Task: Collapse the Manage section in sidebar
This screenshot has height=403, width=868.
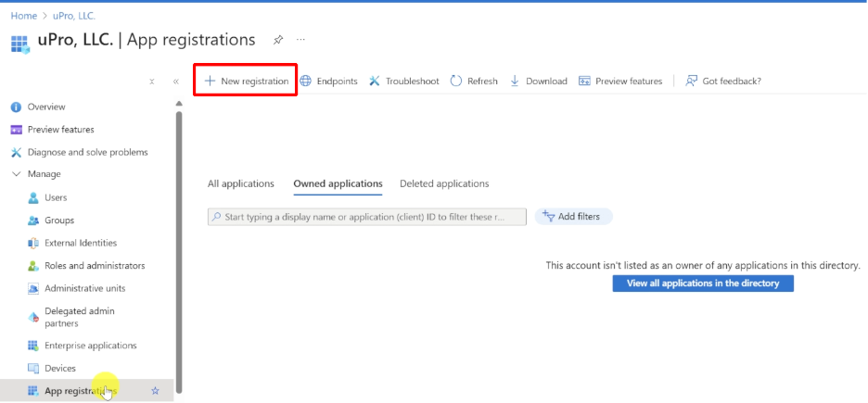Action: (x=16, y=174)
